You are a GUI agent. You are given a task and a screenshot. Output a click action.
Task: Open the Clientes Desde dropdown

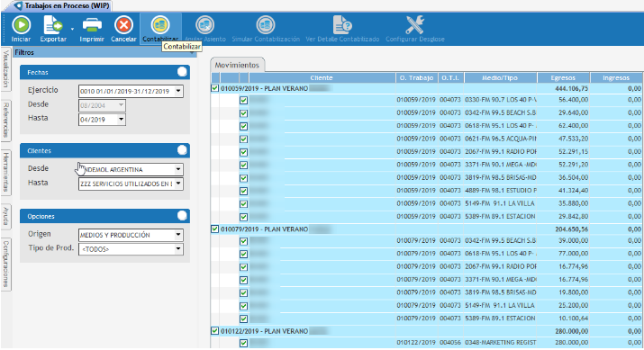click(178, 169)
